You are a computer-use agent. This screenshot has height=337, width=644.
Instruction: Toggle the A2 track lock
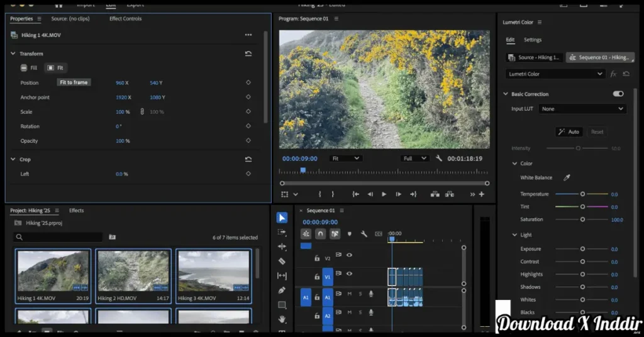317,316
